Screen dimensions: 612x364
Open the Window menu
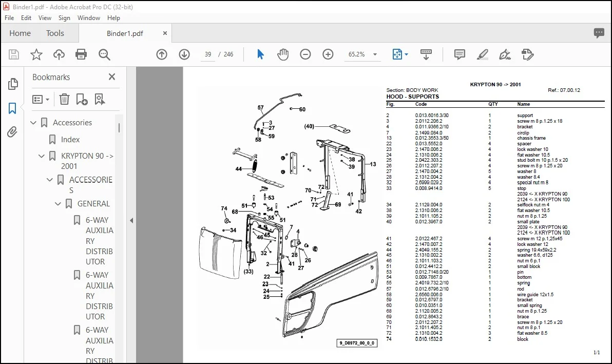pyautogui.click(x=89, y=18)
